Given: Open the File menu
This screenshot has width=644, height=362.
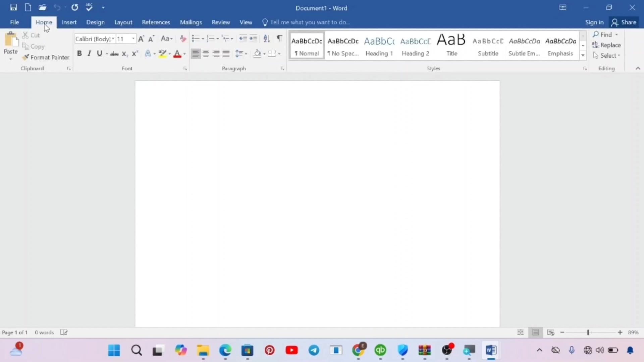Looking at the screenshot, I should 14,22.
